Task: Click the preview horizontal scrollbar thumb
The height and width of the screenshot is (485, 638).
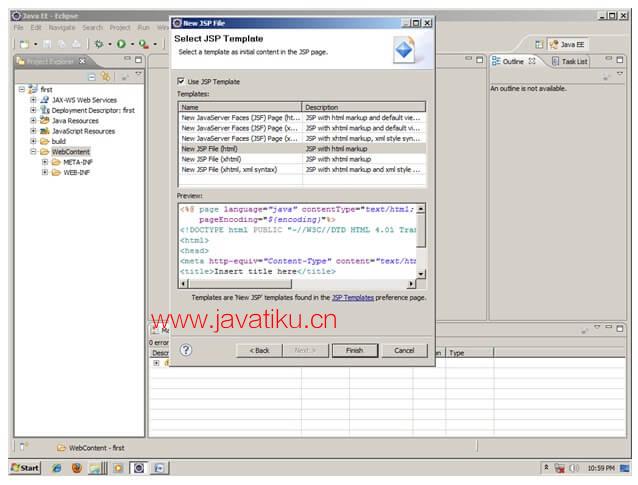Action: 240,284
